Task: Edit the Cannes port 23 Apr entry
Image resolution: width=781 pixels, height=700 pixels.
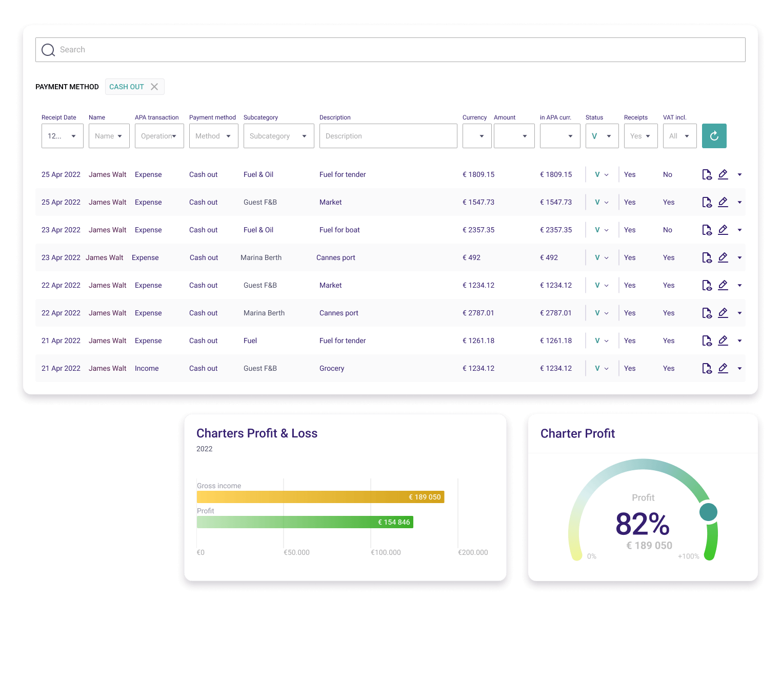Action: (x=723, y=257)
